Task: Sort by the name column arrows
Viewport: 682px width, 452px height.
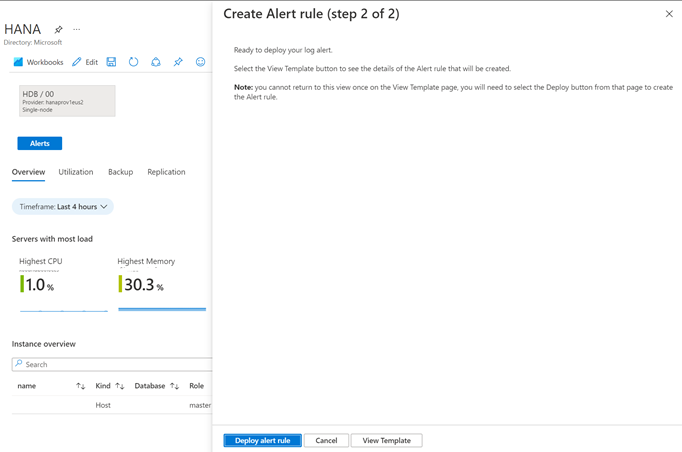Action: (x=81, y=386)
